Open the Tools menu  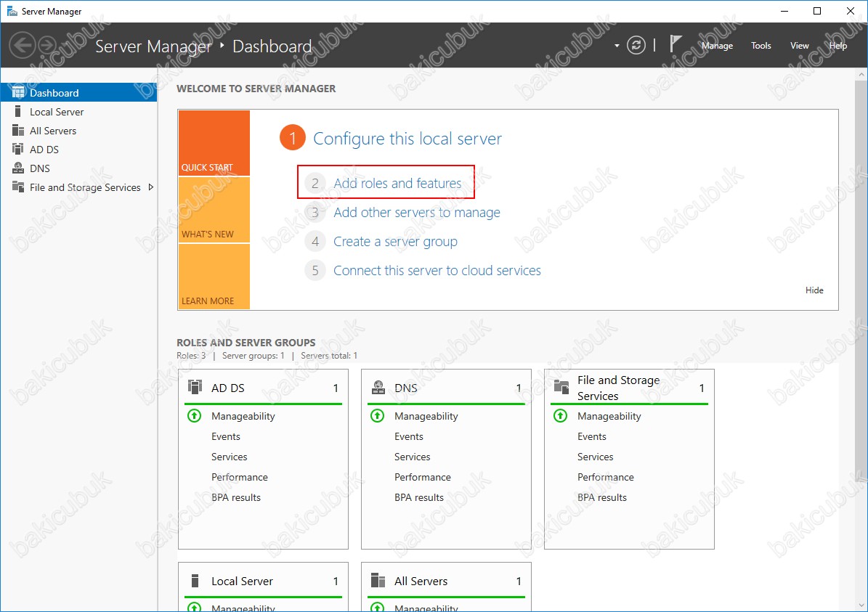point(760,46)
